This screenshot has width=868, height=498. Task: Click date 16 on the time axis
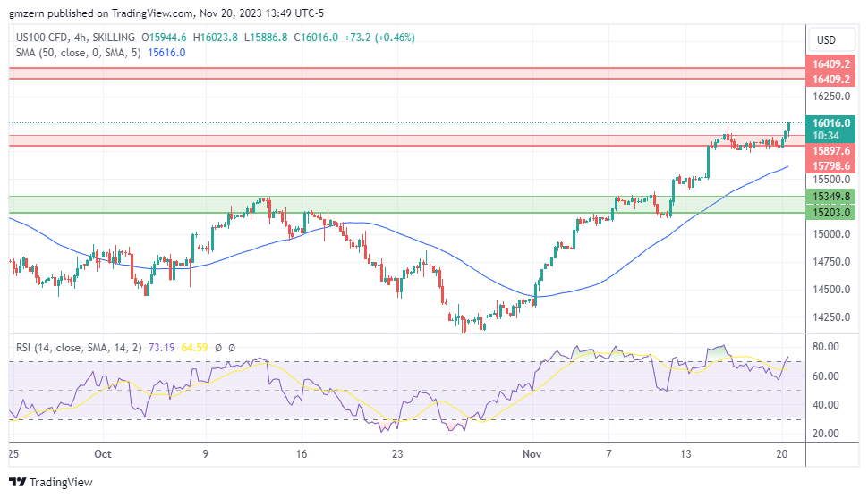tap(302, 453)
